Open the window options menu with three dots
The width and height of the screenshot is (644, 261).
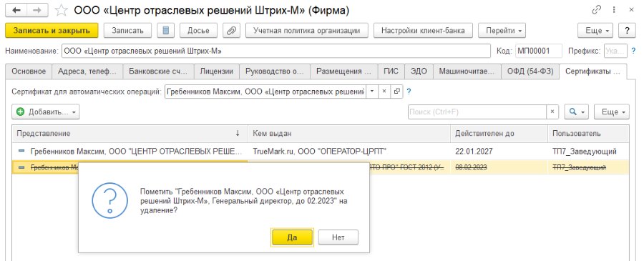[614, 10]
